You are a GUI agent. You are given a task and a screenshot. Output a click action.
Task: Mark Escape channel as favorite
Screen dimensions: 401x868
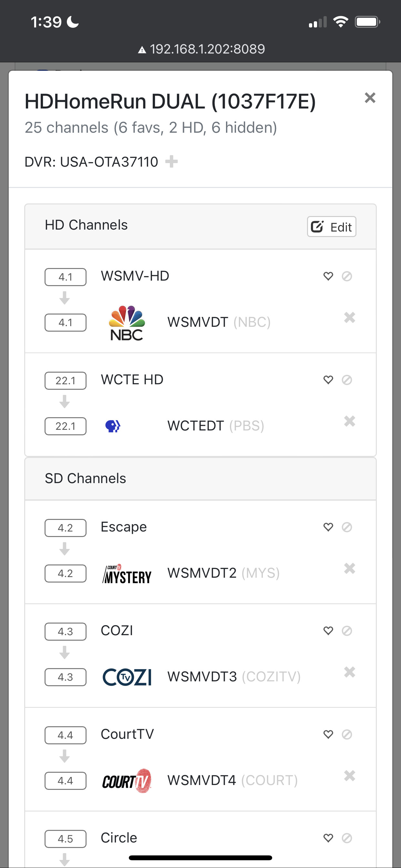[328, 527]
